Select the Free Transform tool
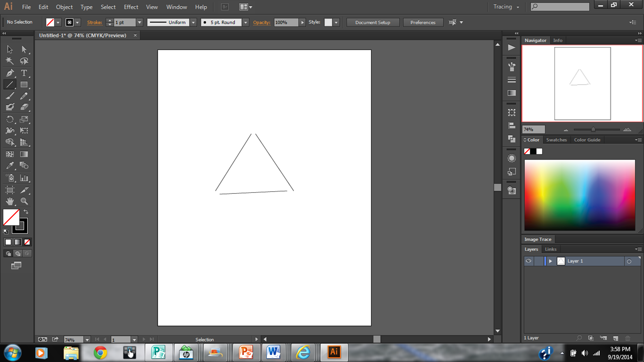Viewport: 644px width, 362px height. point(24,130)
